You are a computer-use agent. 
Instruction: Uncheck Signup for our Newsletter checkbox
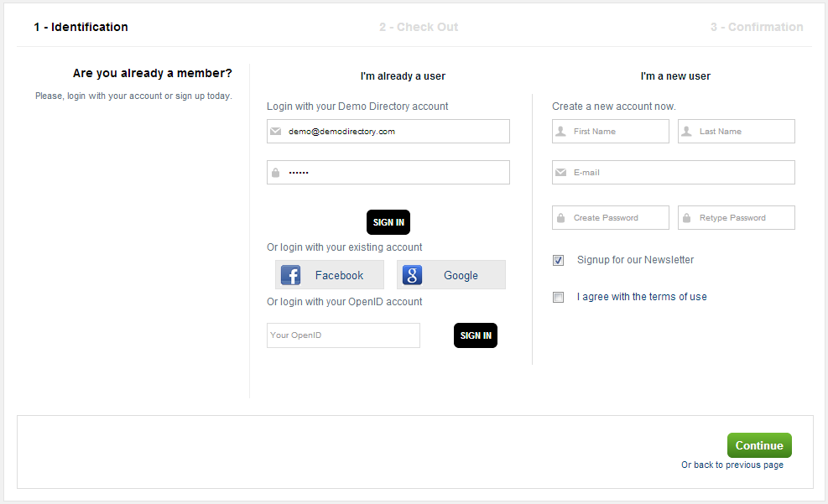[x=559, y=261]
